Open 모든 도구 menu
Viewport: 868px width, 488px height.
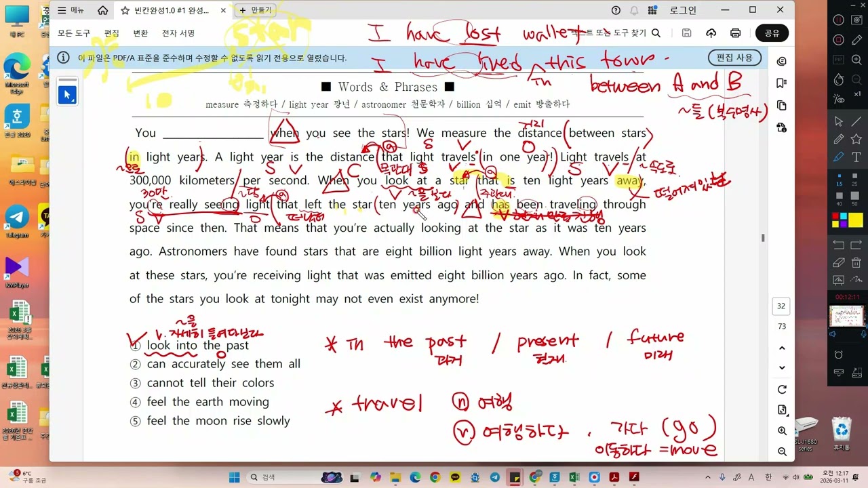click(x=74, y=33)
